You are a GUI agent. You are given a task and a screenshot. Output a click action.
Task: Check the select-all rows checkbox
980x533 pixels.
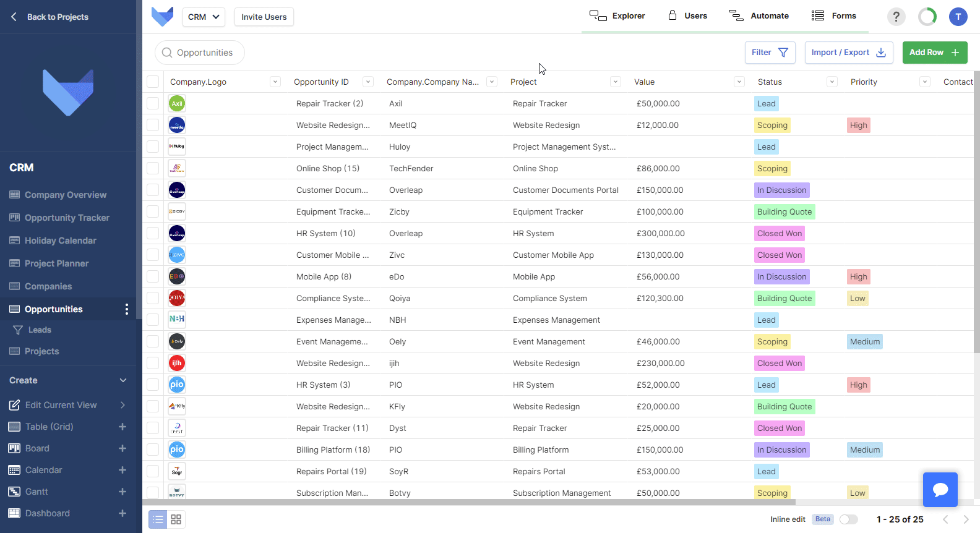153,82
